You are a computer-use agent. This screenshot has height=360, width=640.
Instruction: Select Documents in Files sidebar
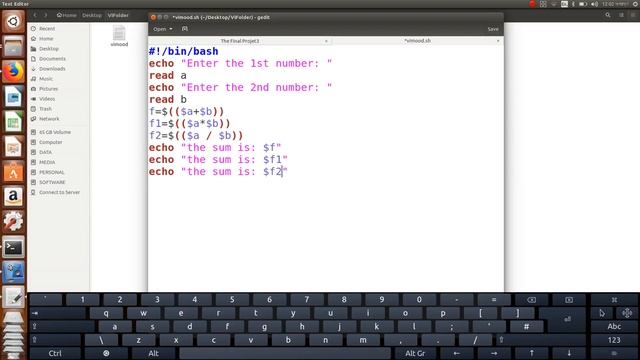(52, 59)
